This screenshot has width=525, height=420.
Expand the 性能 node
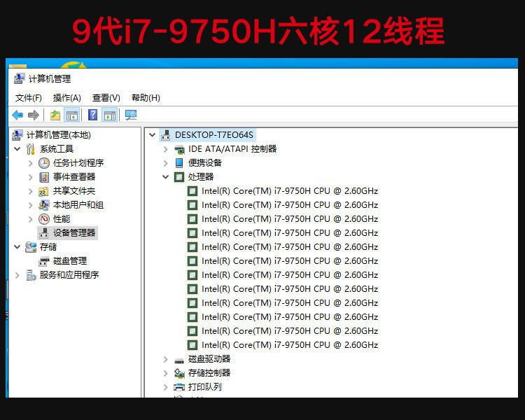[31, 219]
